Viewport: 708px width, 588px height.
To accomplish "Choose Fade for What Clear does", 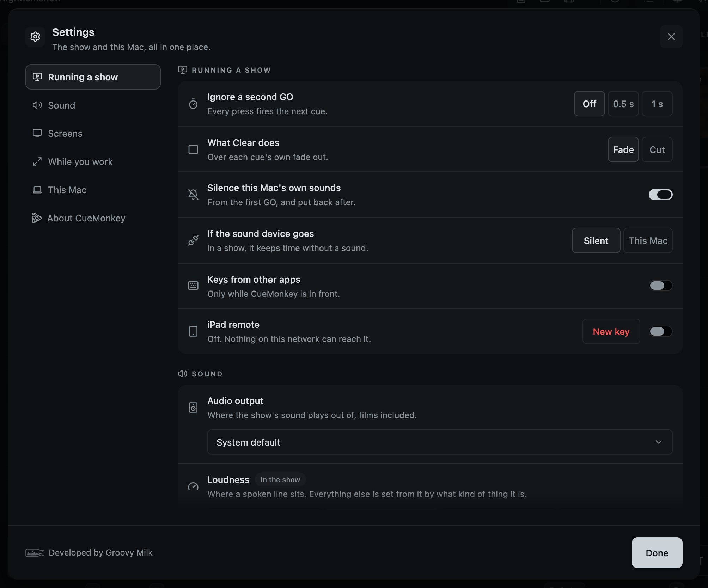I will point(623,149).
